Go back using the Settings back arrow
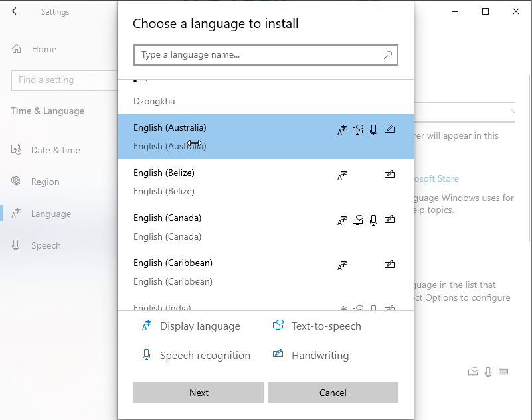This screenshot has height=420, width=532. tap(16, 11)
